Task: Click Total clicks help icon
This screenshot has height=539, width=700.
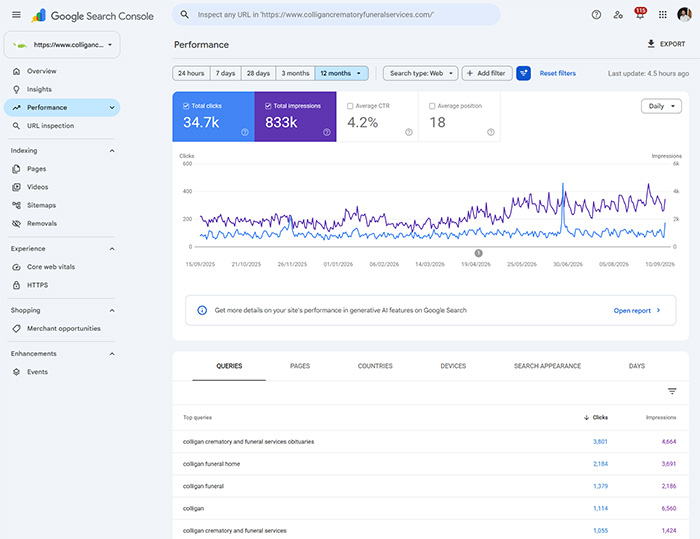Action: click(245, 132)
